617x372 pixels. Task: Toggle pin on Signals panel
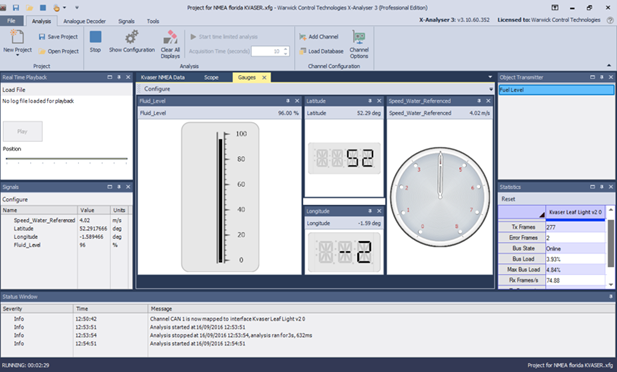click(x=119, y=187)
